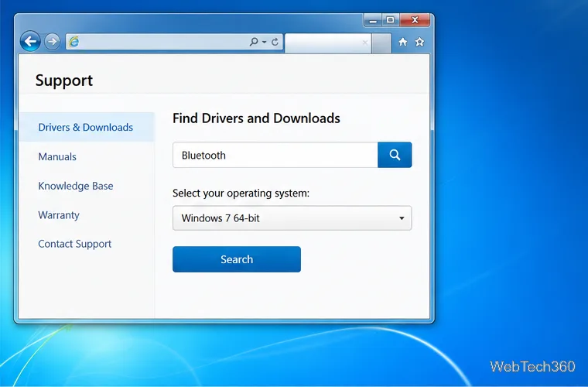Close the open browser tab
Viewport: 588px width, 387px height.
click(x=365, y=43)
